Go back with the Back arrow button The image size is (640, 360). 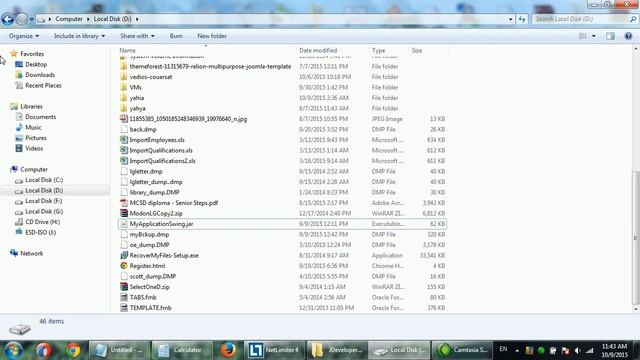pos(7,19)
